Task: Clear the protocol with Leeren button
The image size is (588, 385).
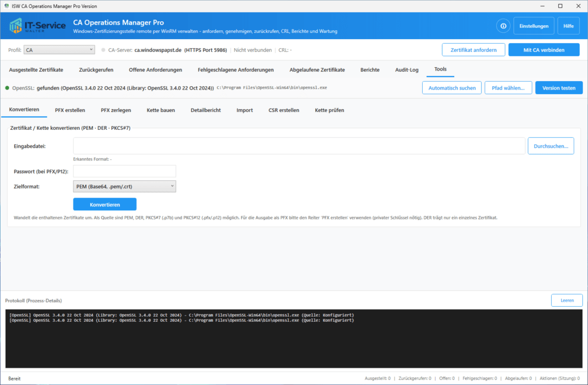Action: coord(567,300)
